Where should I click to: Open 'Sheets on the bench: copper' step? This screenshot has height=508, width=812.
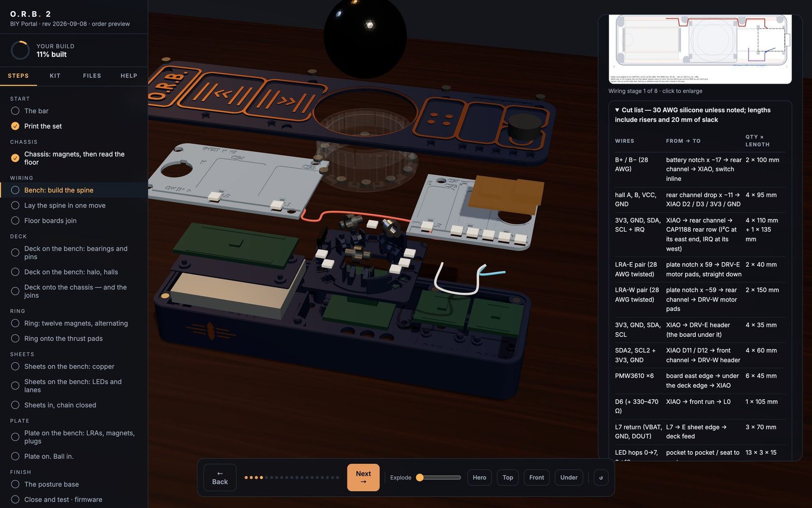click(x=74, y=366)
